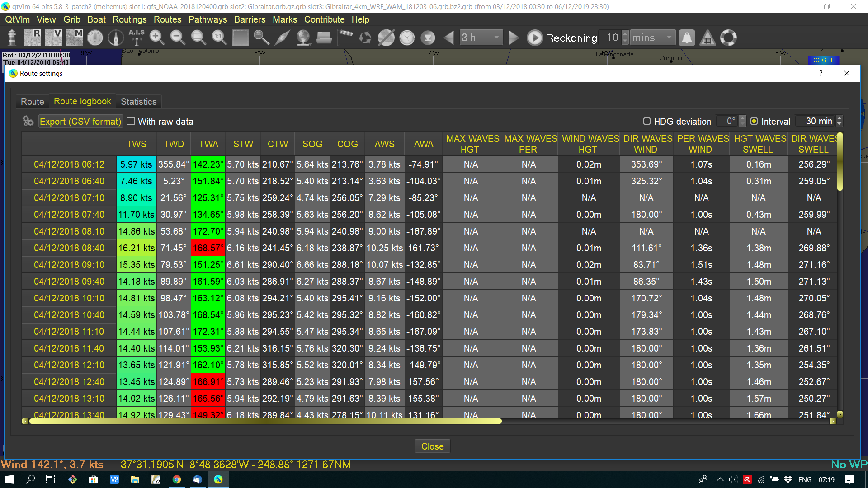
Task: Click the Export (CSV format) link
Action: (x=80, y=121)
